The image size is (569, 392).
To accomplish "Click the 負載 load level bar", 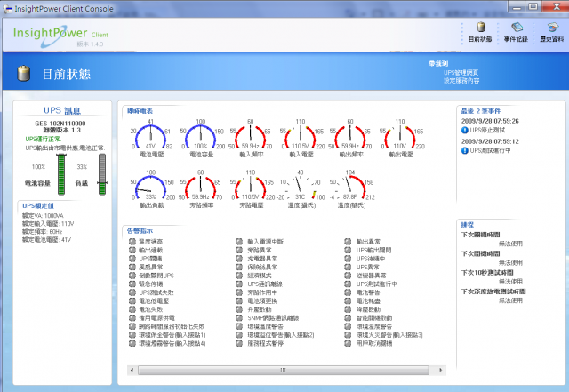I will pyautogui.click(x=102, y=174).
